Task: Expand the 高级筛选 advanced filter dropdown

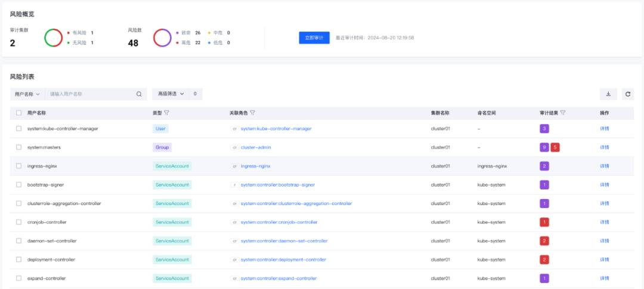Action: (x=171, y=94)
